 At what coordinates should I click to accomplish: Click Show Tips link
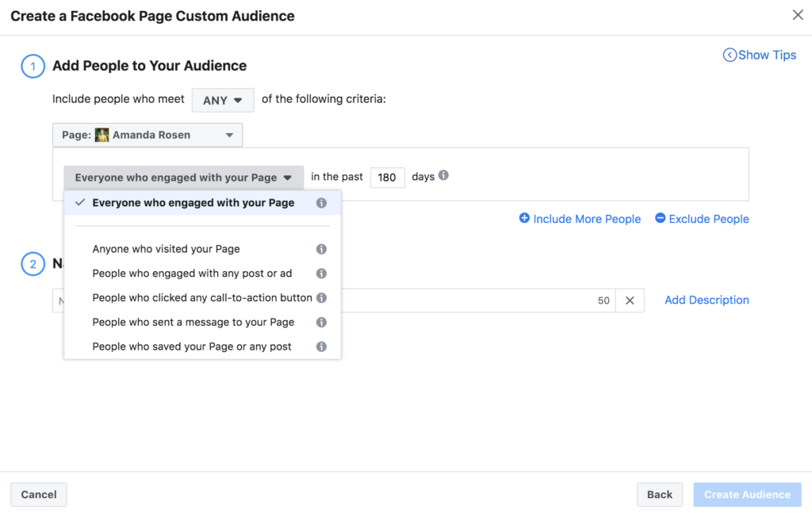[x=760, y=55]
